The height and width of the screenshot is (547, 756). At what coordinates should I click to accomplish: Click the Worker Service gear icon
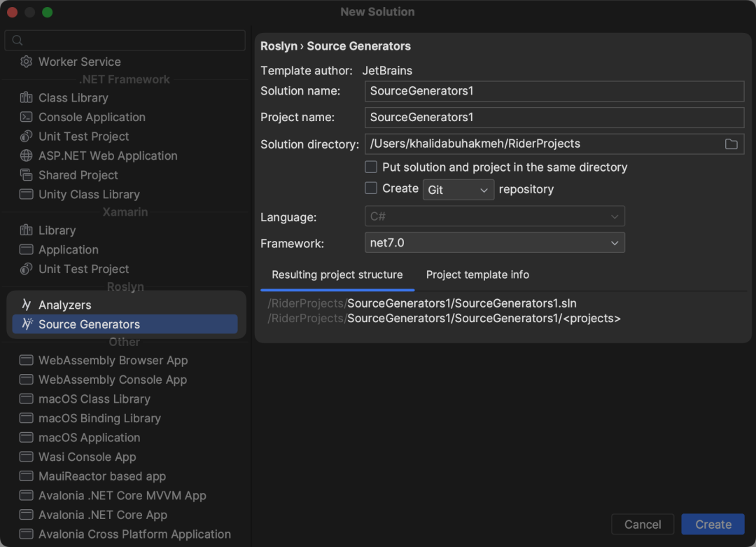(26, 62)
